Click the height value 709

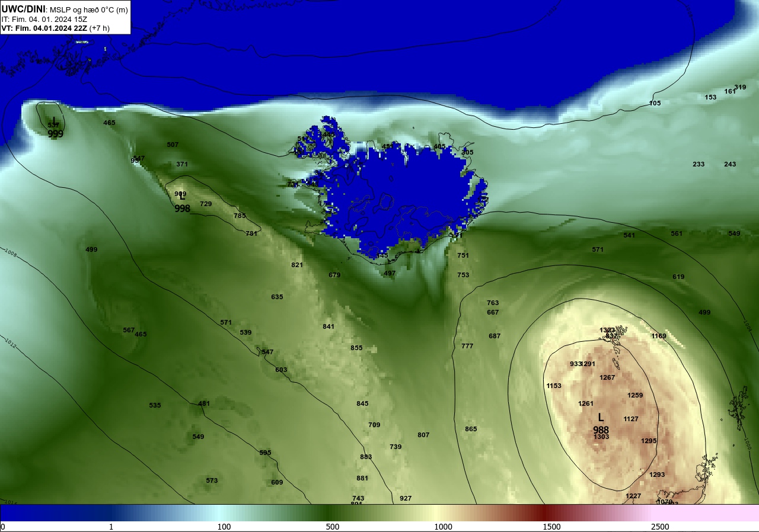tap(374, 425)
